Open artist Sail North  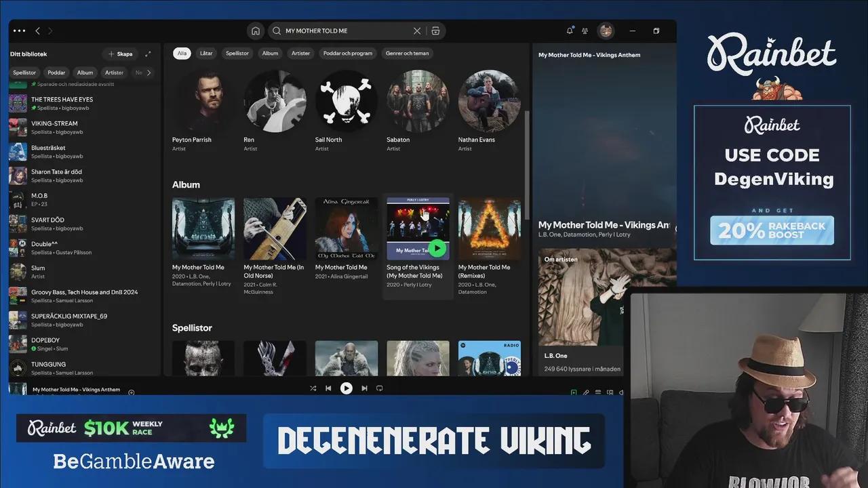click(347, 110)
